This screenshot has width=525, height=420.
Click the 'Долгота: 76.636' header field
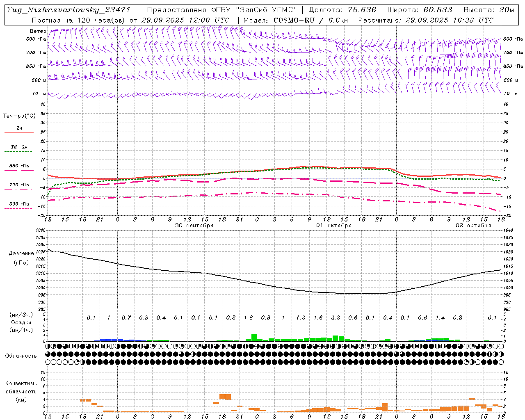pyautogui.click(x=342, y=10)
